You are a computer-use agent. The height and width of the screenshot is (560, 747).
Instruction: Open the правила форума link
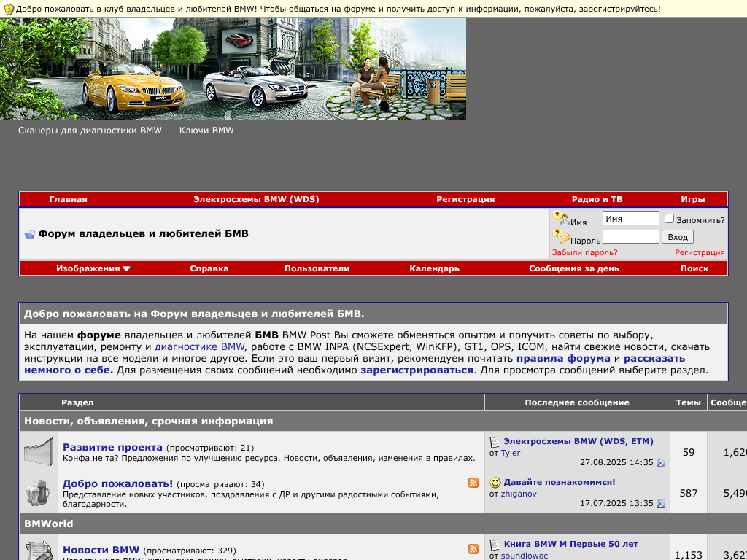[x=563, y=359]
